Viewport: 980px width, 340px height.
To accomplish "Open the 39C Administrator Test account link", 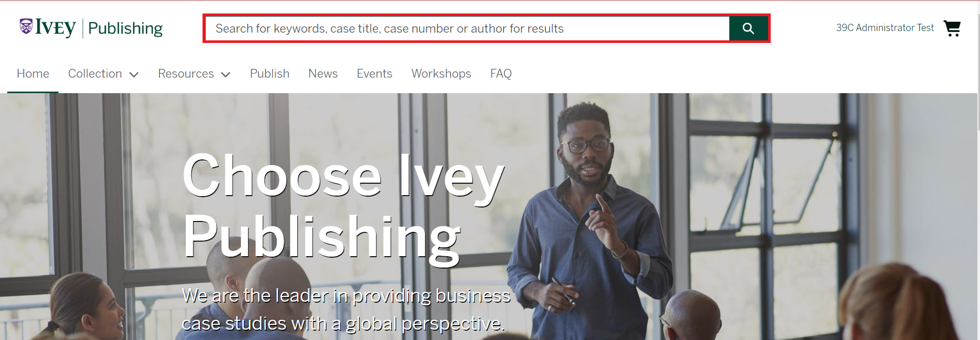I will pos(885,28).
